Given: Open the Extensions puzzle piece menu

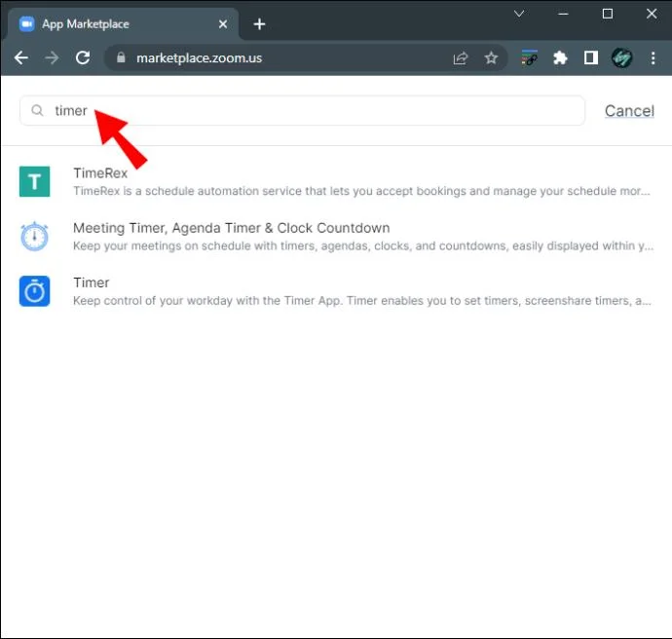Looking at the screenshot, I should point(560,57).
